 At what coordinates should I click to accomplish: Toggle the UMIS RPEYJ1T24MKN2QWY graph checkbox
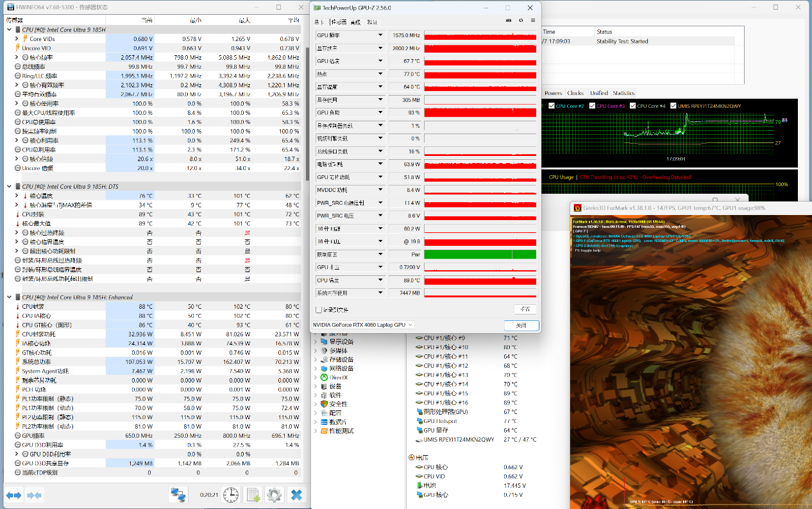pyautogui.click(x=673, y=106)
